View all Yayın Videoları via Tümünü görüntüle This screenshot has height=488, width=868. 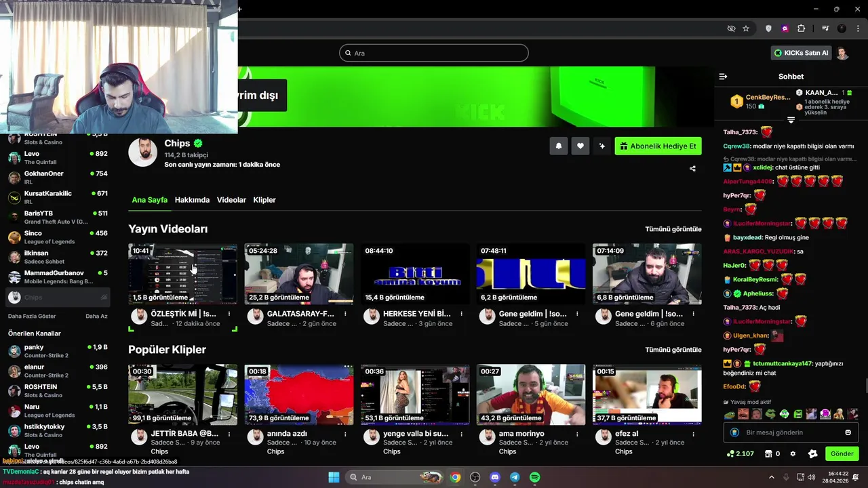click(673, 229)
